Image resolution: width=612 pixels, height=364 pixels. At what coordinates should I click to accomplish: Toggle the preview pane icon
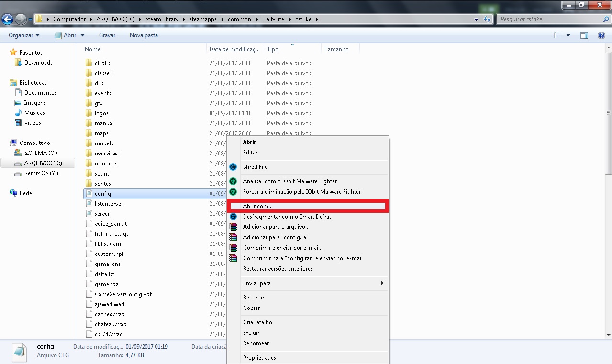click(x=584, y=35)
